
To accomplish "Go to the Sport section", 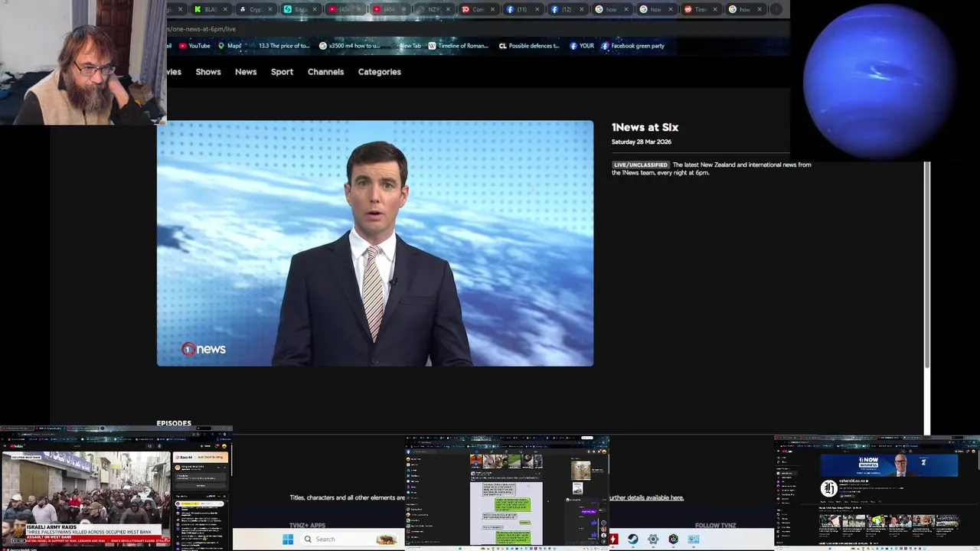I will [x=282, y=72].
